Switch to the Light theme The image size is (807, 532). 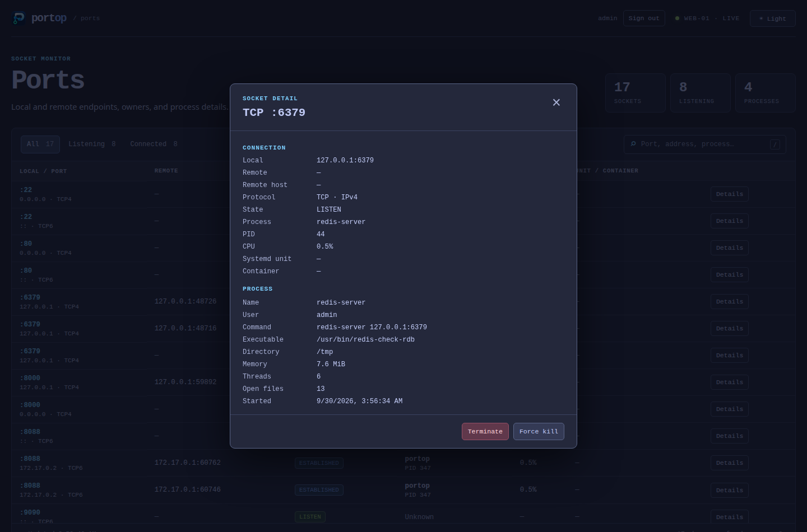[x=772, y=18]
